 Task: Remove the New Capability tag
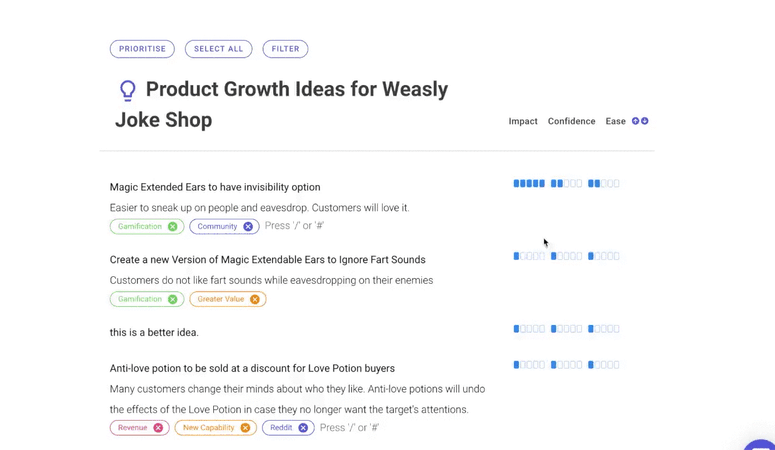245,428
